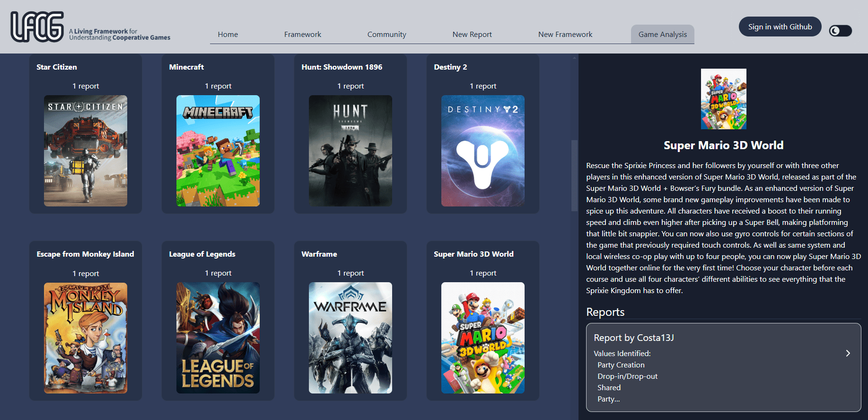Click Super Mario 3D World grid cover

tap(483, 338)
